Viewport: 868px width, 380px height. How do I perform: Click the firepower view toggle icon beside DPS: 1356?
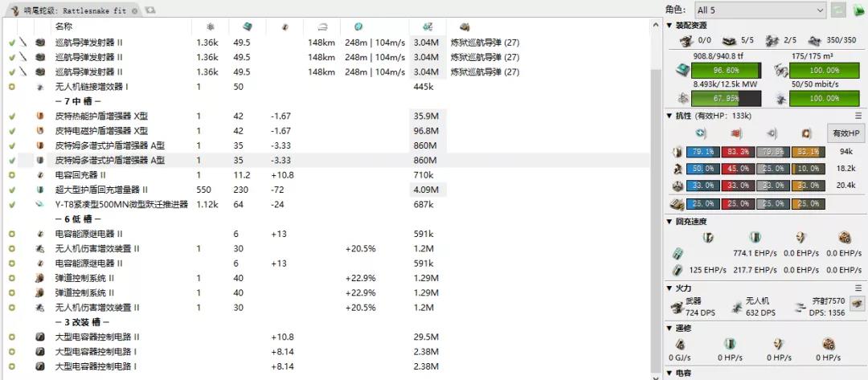coord(856,305)
